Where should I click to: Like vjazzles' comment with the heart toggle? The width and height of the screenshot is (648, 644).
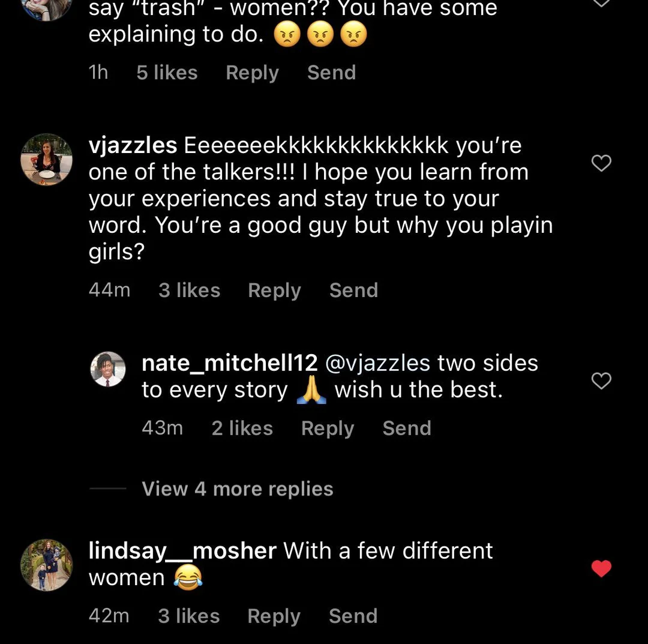pos(601,163)
